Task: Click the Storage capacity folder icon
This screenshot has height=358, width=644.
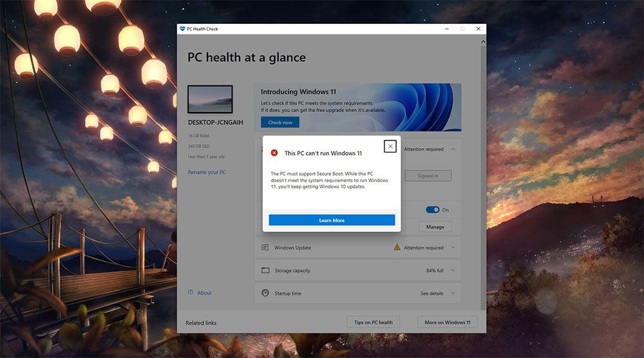Action: 265,270
